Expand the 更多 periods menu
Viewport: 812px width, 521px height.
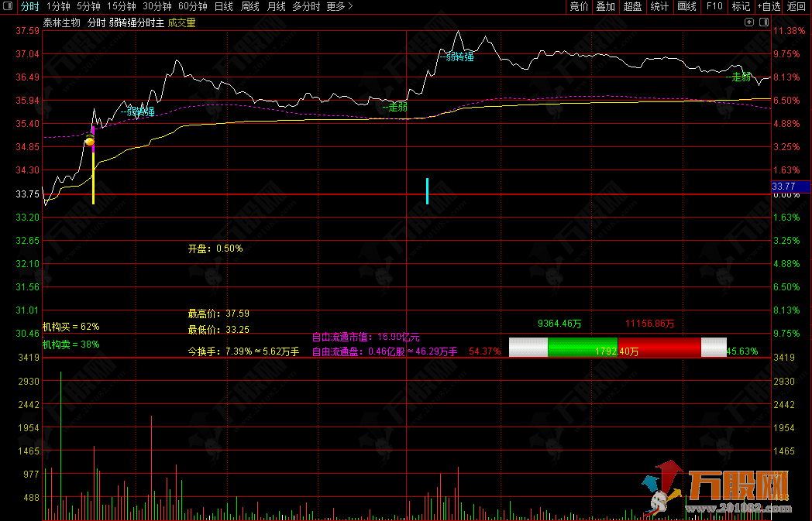pyautogui.click(x=339, y=6)
